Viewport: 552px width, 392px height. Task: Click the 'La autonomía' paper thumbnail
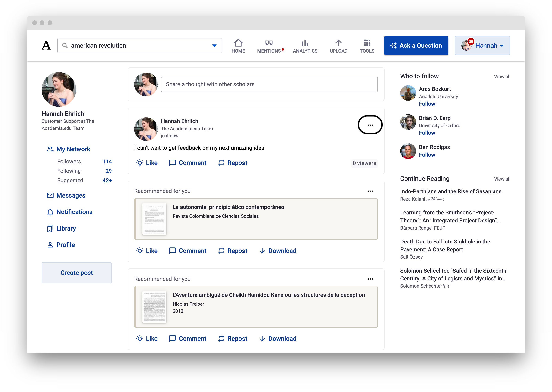coord(154,219)
